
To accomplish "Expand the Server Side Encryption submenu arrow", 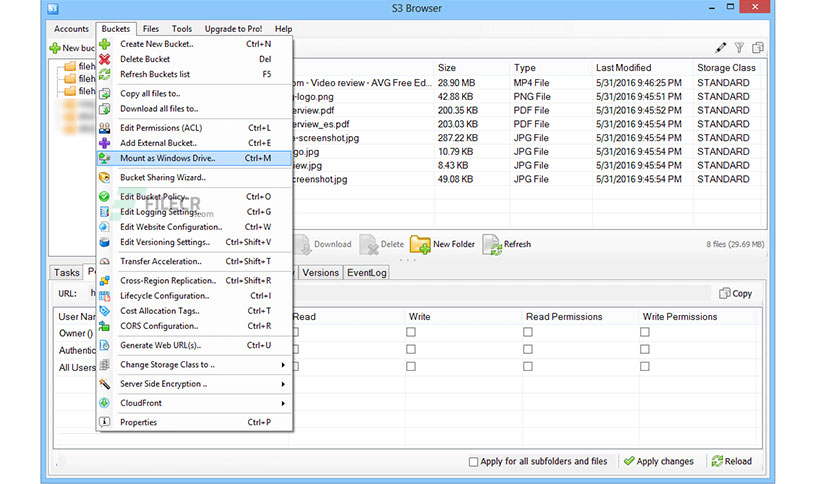I will tap(283, 384).
